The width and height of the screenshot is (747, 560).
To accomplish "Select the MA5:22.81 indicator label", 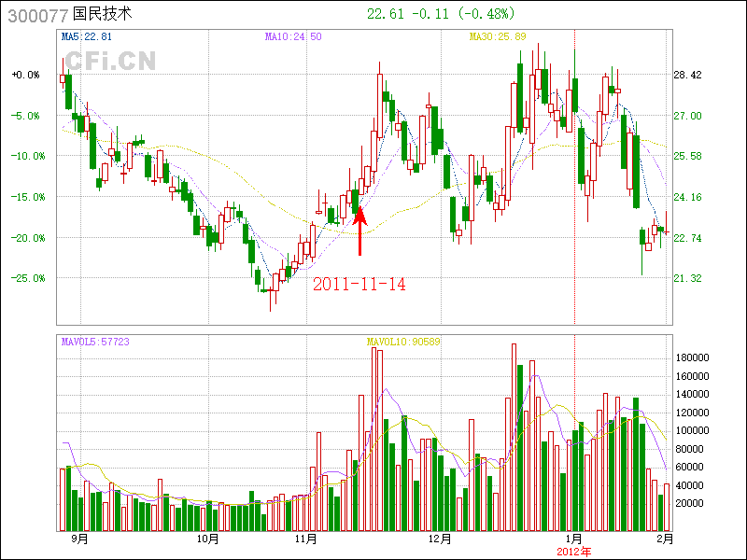I will click(86, 36).
